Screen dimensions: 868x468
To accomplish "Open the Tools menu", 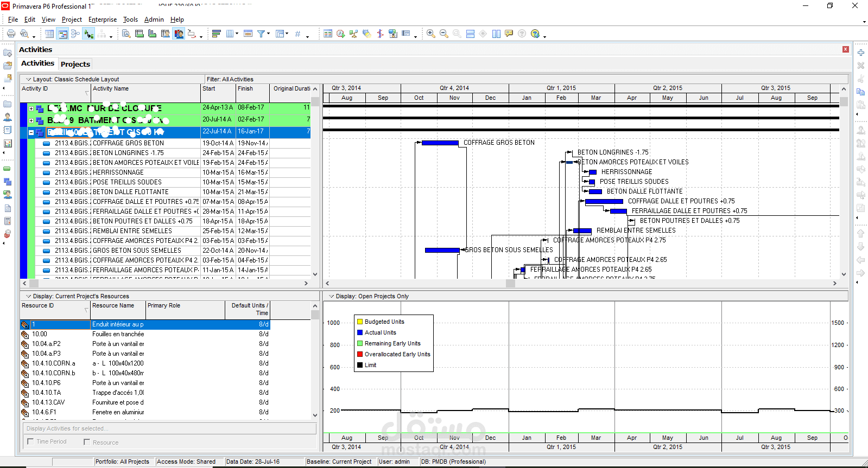I will [130, 20].
